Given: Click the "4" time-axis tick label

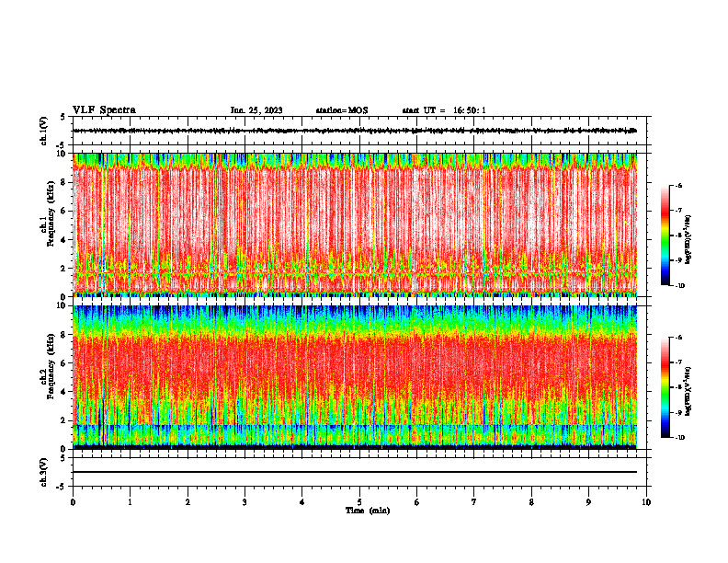Looking at the screenshot, I should [x=302, y=502].
